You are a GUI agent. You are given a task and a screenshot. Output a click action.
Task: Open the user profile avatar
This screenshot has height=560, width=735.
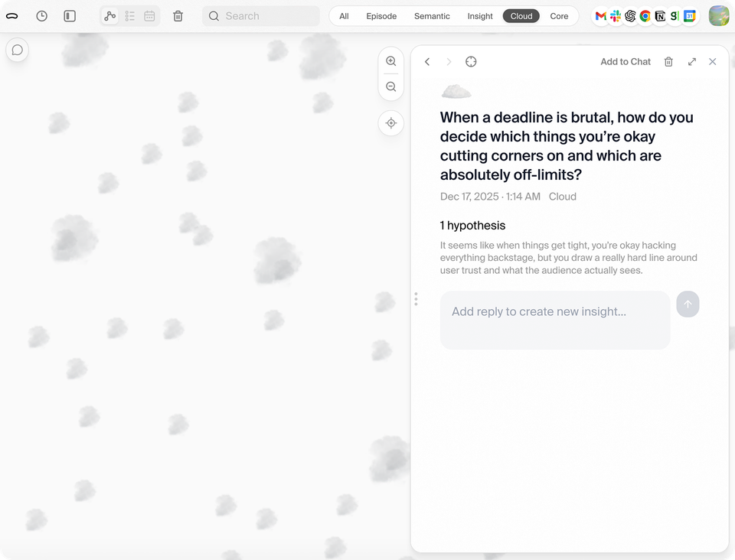click(718, 16)
